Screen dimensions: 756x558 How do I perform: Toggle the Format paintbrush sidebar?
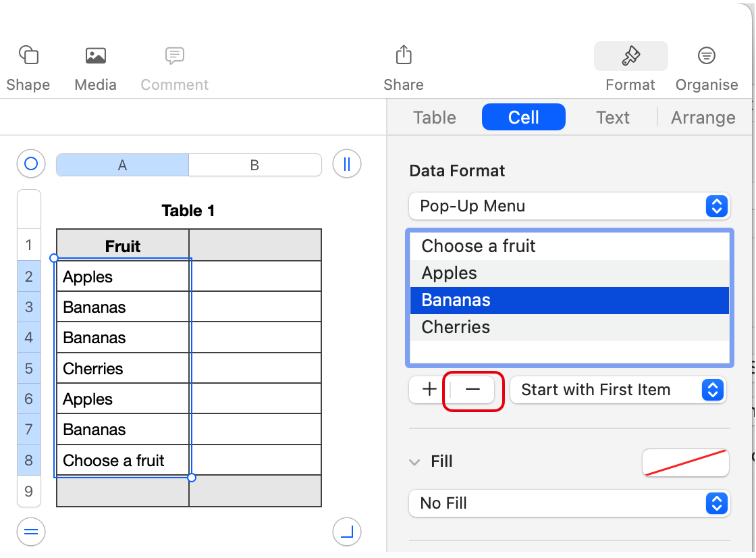click(630, 56)
